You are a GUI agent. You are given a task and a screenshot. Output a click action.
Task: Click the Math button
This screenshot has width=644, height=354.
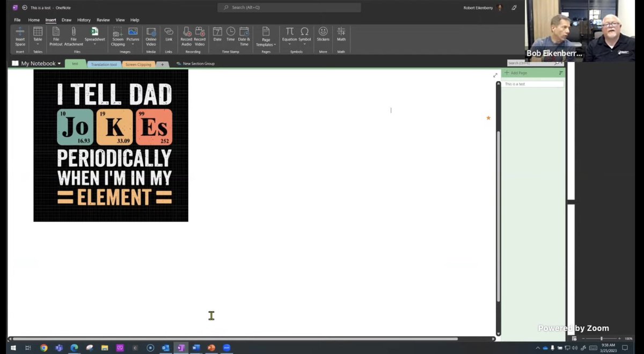341,34
